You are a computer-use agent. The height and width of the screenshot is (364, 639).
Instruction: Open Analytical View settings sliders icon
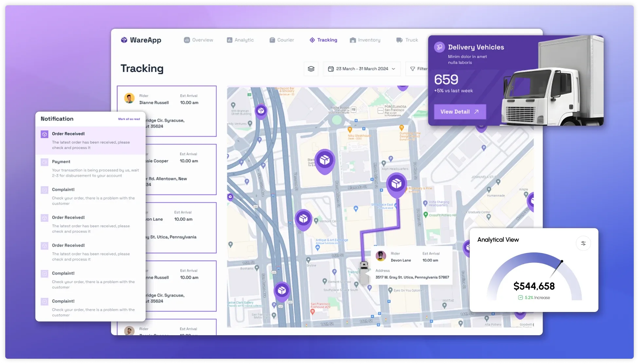click(x=583, y=243)
